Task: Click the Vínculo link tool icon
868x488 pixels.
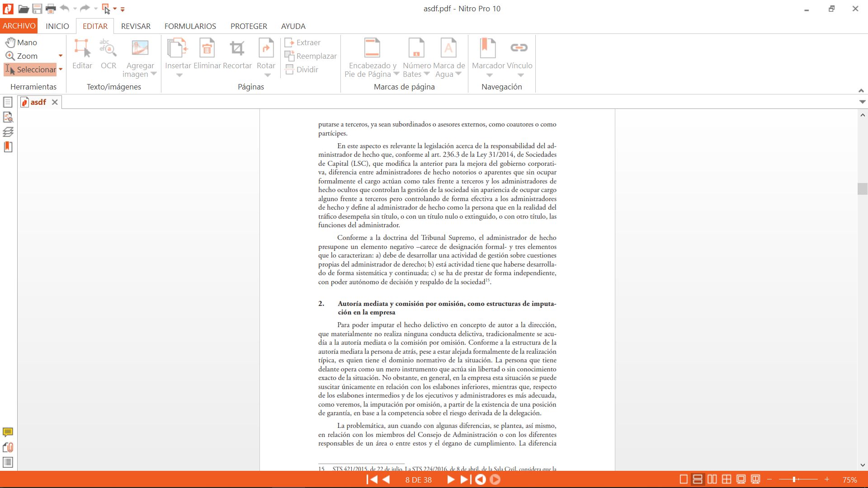Action: (519, 48)
